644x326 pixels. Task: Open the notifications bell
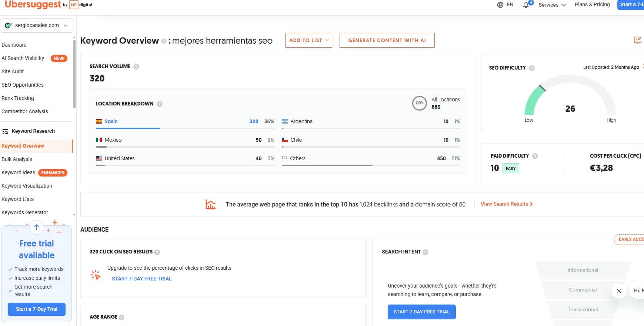point(526,5)
